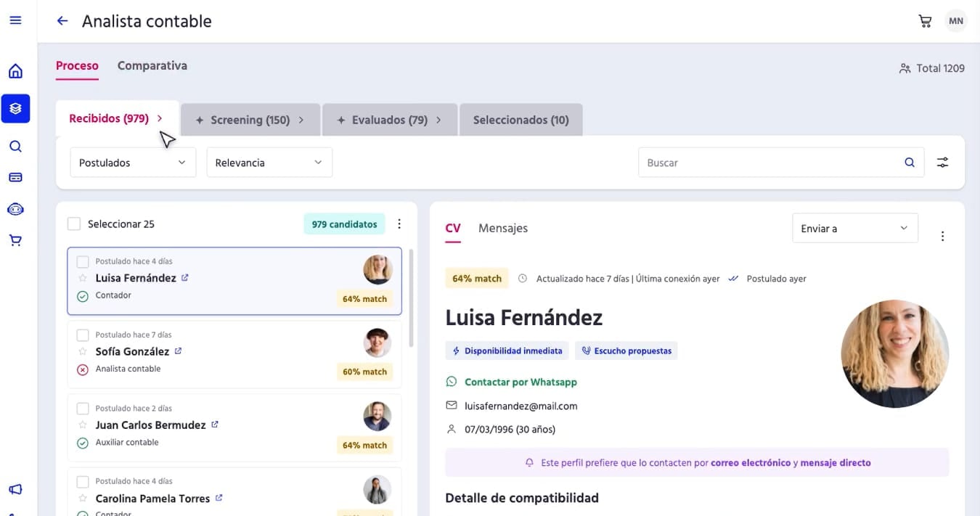Go to home from the sidebar
This screenshot has height=516, width=980.
click(x=15, y=71)
